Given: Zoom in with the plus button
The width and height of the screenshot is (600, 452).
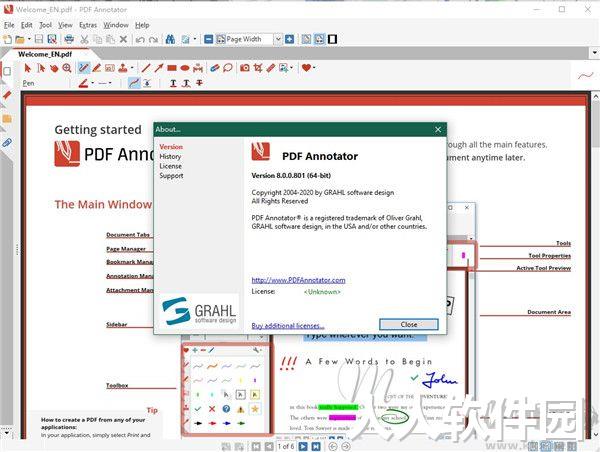Looking at the screenshot, I should (290, 39).
